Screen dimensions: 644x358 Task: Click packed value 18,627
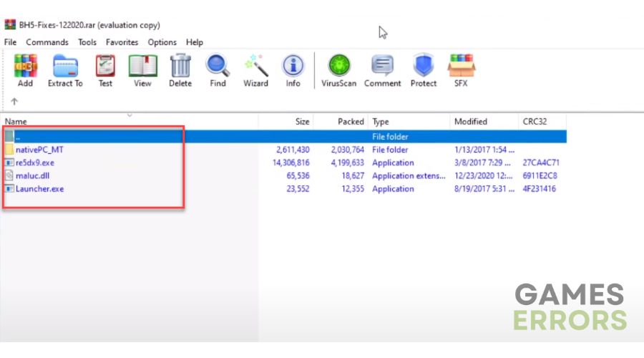pos(353,176)
